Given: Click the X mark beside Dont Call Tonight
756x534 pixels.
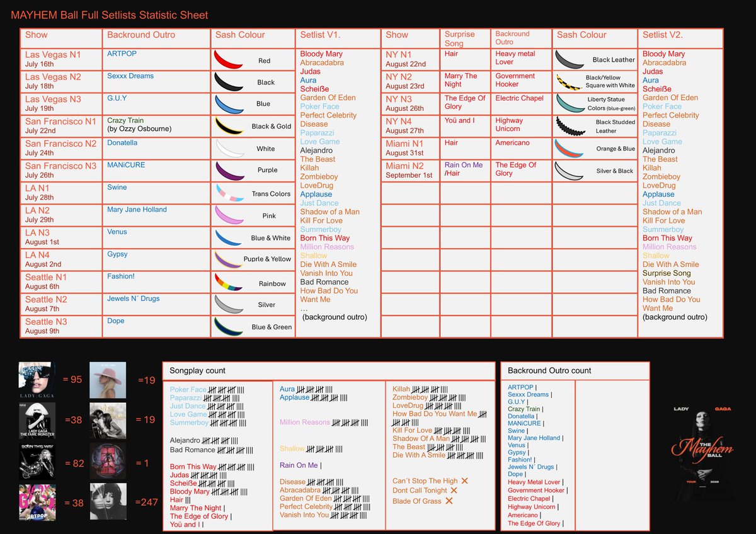Looking at the screenshot, I should [x=454, y=491].
